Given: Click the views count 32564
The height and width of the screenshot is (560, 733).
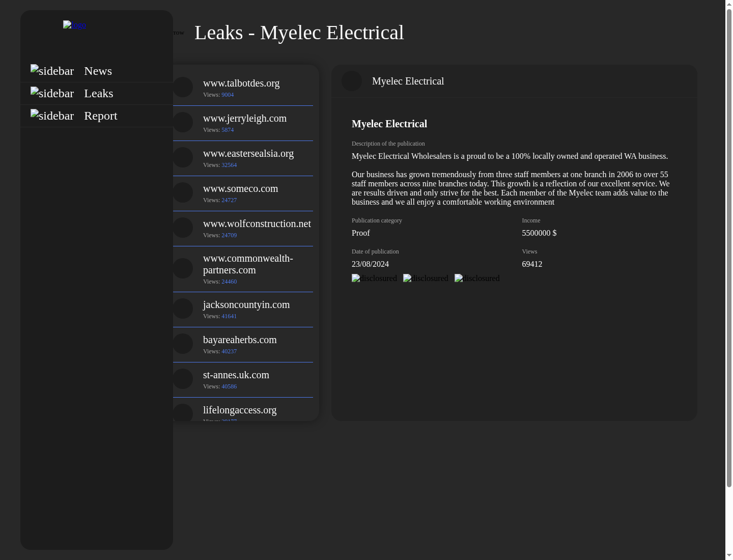Looking at the screenshot, I should pyautogui.click(x=229, y=165).
